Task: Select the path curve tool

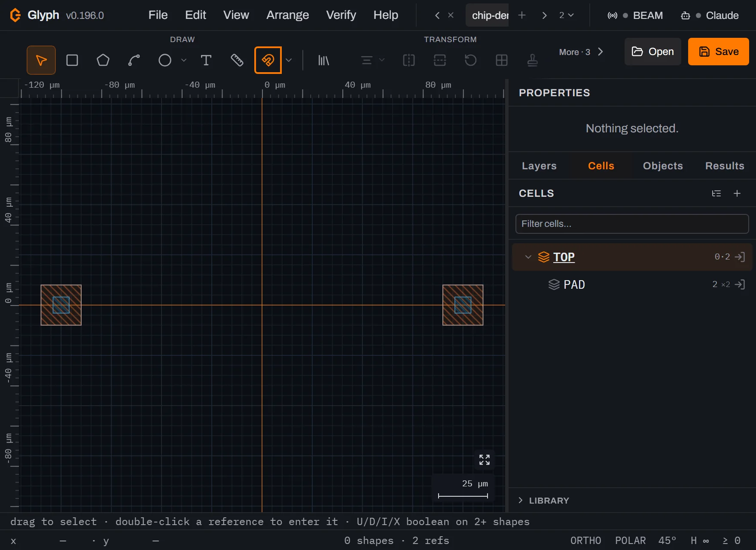Action: pos(134,60)
